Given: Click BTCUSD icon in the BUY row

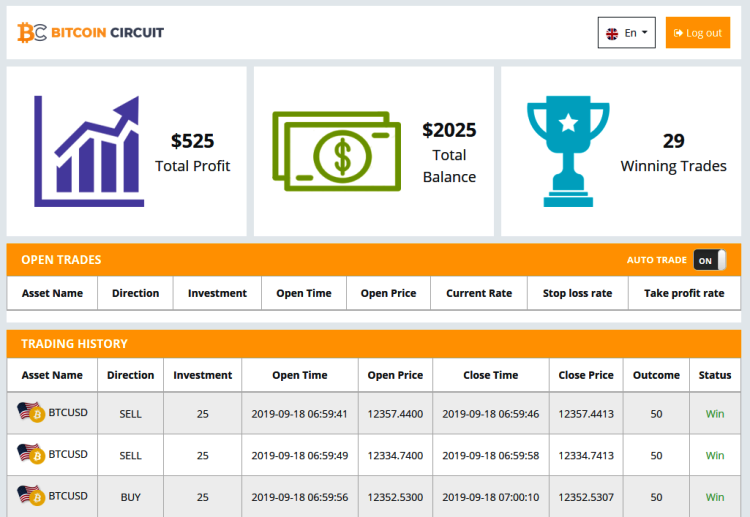Looking at the screenshot, I should tap(31, 496).
